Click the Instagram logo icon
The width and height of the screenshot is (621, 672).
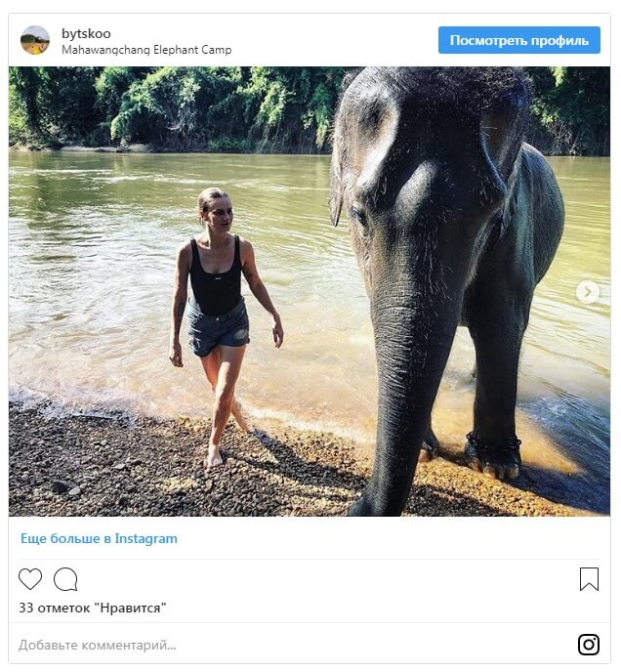[589, 645]
